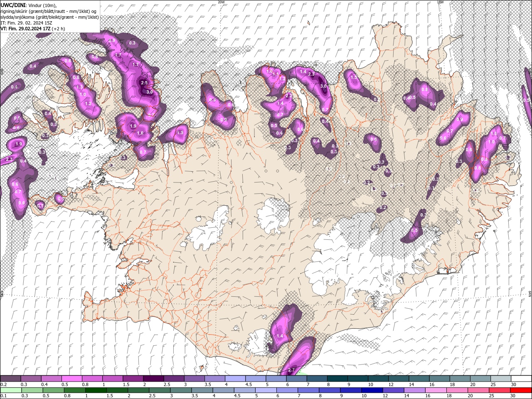Click the '20W' longitude label

click(221, 2)
